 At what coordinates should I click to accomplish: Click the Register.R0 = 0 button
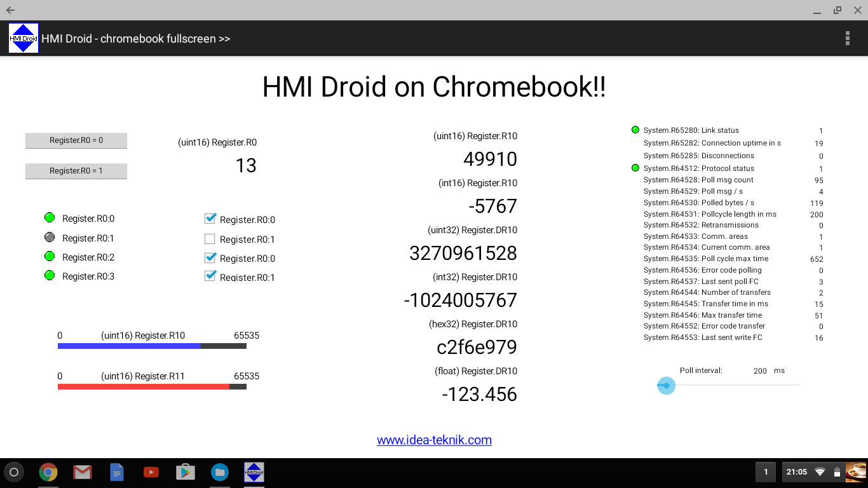tap(76, 140)
